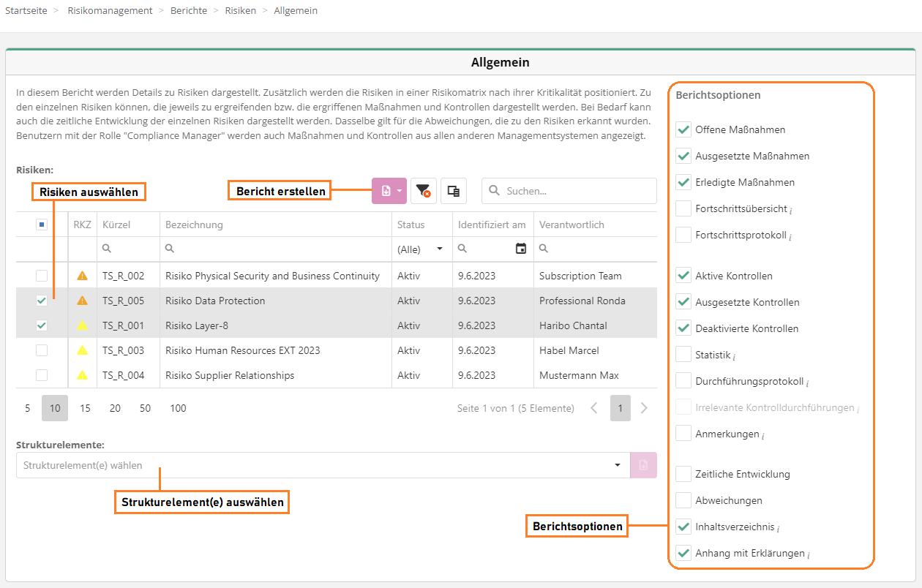The width and height of the screenshot is (922, 588).
Task: Click the yellow warning icon for TS_R_004
Action: pos(82,375)
